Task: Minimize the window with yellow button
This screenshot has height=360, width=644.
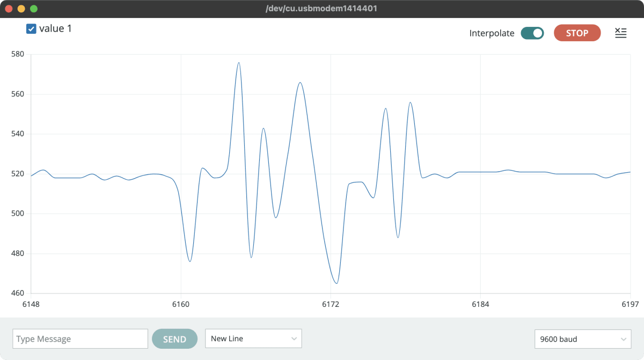Action: point(21,9)
